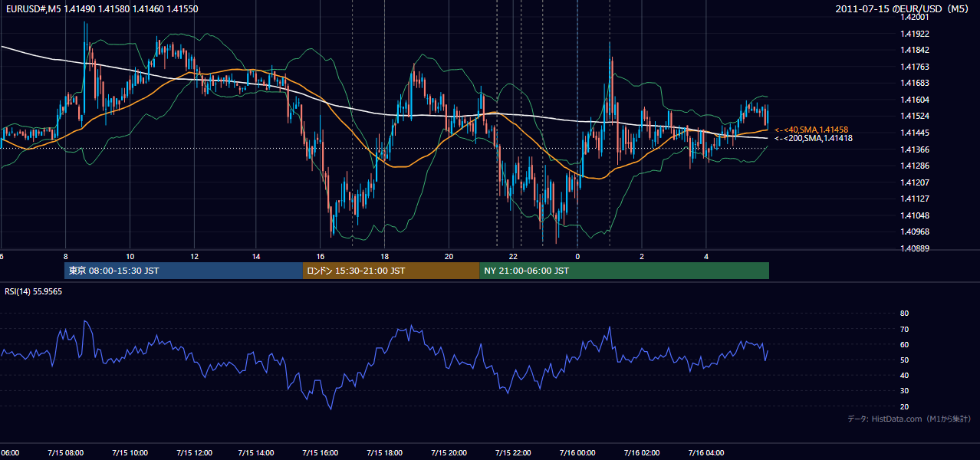Click the 1.41922 price axis value
Image resolution: width=980 pixels, height=460 pixels.
coord(916,34)
